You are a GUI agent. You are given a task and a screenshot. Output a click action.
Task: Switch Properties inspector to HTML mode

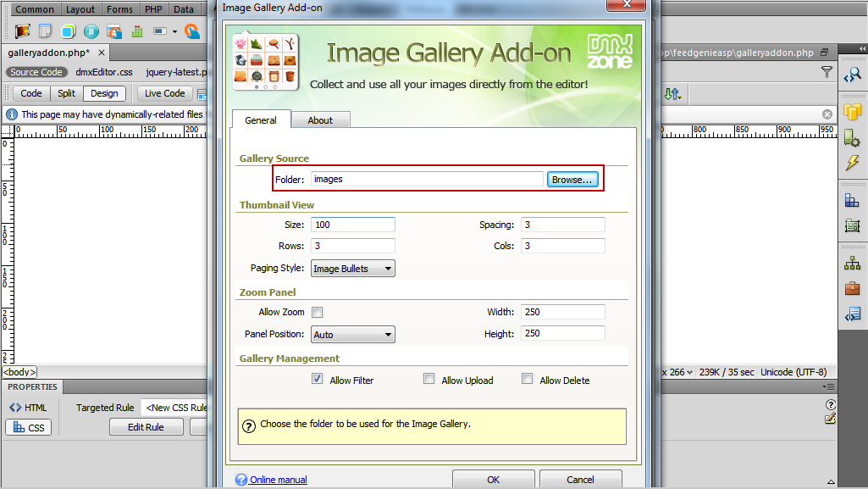pyautogui.click(x=29, y=408)
